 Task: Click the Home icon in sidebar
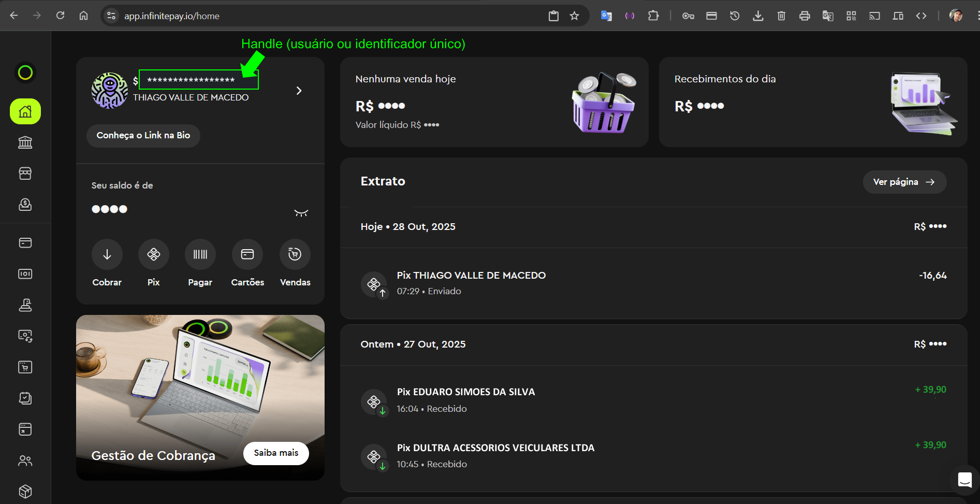(x=25, y=111)
